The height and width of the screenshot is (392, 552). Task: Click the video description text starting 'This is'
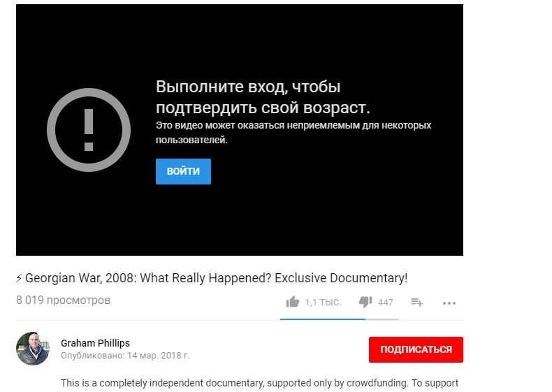click(x=259, y=383)
